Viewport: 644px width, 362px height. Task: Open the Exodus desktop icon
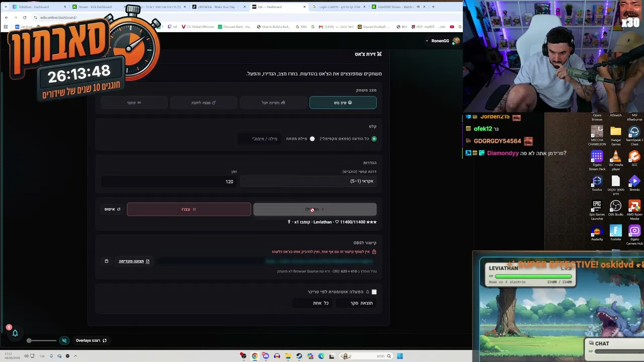[x=597, y=184]
